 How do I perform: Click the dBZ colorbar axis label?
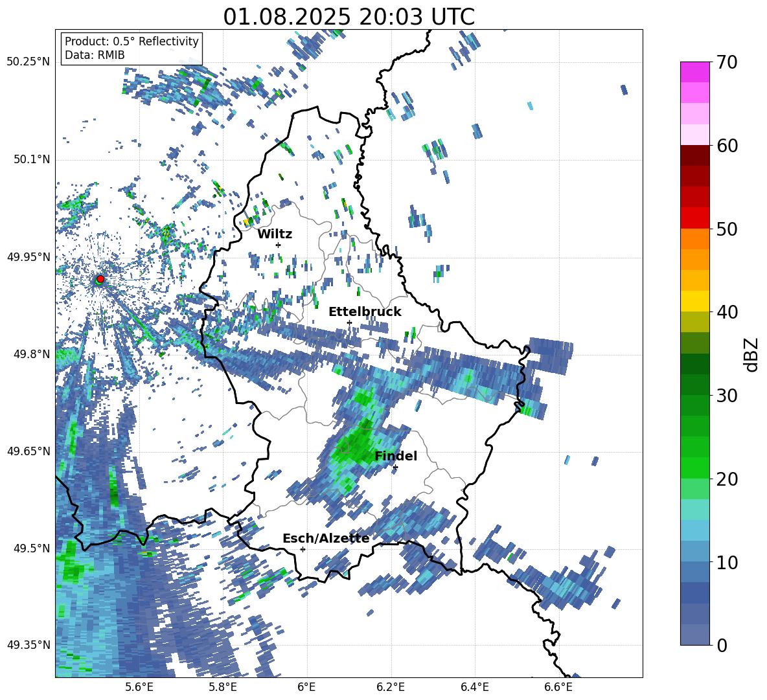pos(752,354)
